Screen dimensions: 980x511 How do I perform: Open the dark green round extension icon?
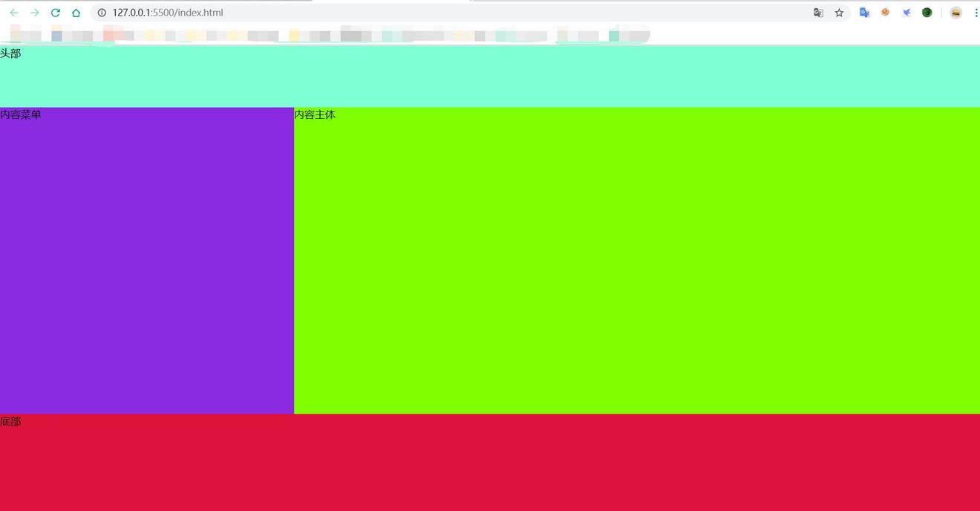tap(927, 13)
